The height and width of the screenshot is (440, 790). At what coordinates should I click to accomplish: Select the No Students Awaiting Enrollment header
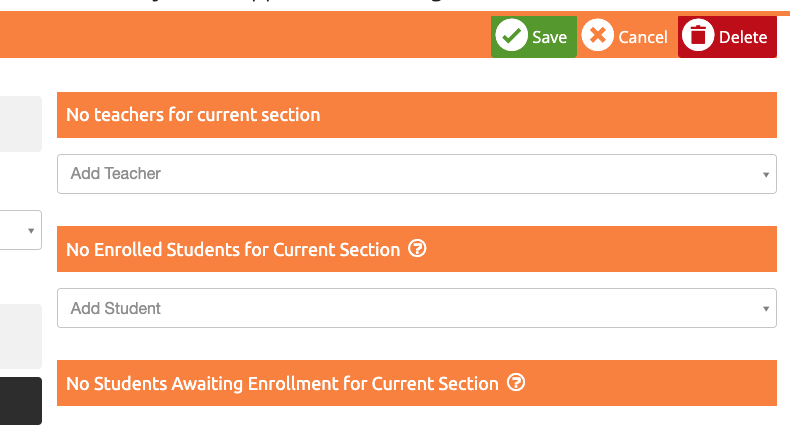[x=417, y=383]
